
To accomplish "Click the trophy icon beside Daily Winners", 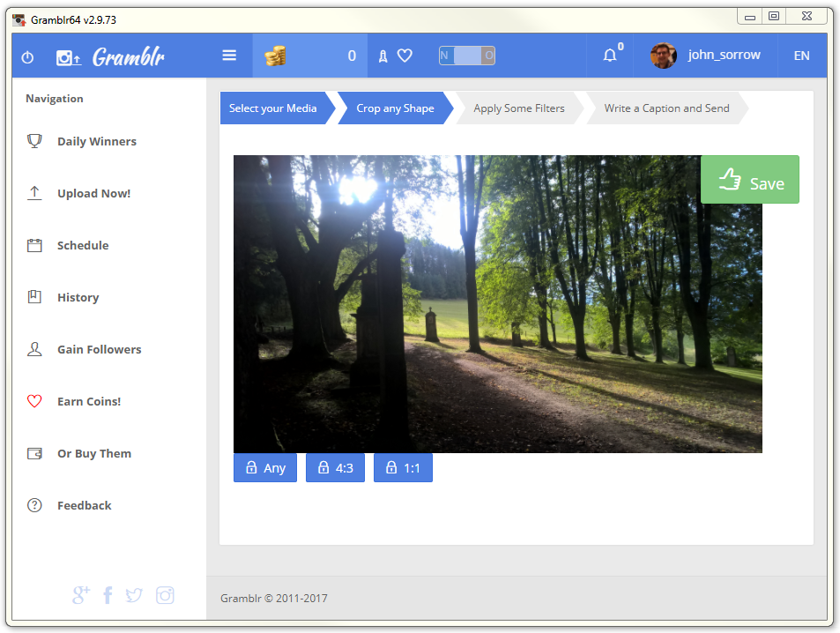I will (34, 141).
